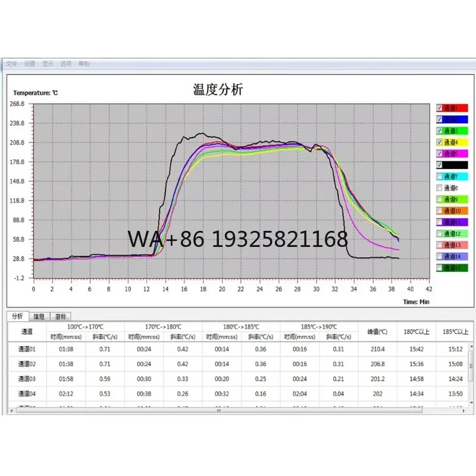The height and width of the screenshot is (476, 476).
Task: Click the table's vertical scrollbar down arrow
Action: pyautogui.click(x=471, y=403)
